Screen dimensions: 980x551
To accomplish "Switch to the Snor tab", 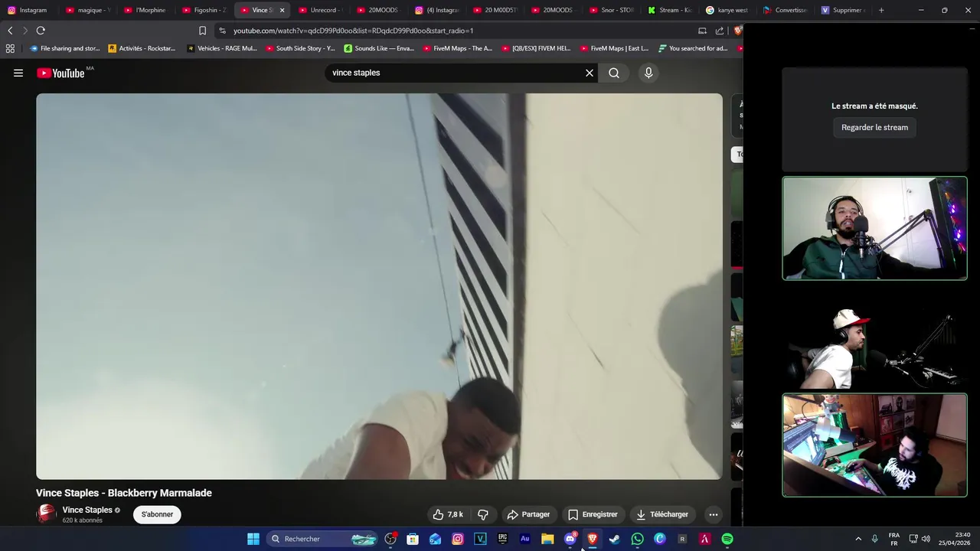I will coord(611,10).
